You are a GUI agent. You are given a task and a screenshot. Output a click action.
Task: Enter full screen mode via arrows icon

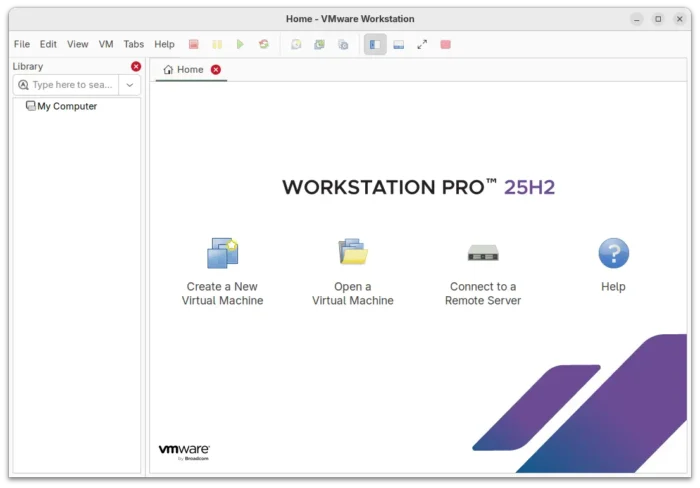click(x=422, y=44)
